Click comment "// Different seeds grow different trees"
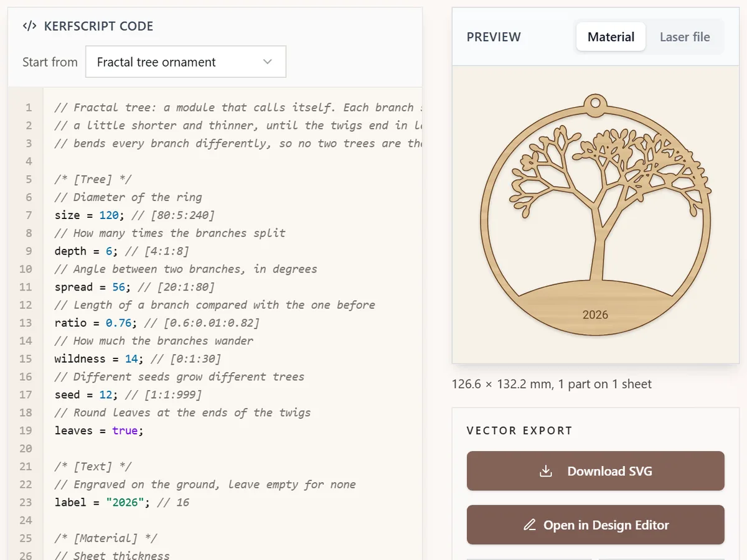 [179, 376]
